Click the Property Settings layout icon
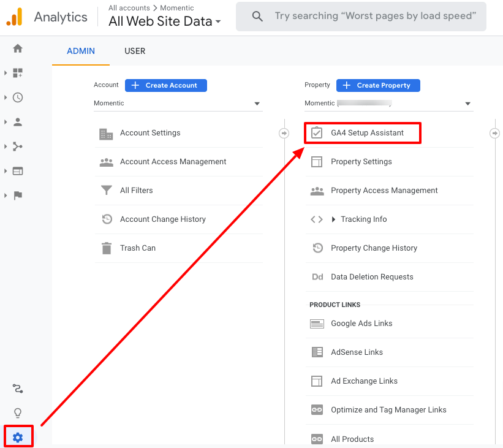Viewport: 503px width, 448px height. pos(317,162)
